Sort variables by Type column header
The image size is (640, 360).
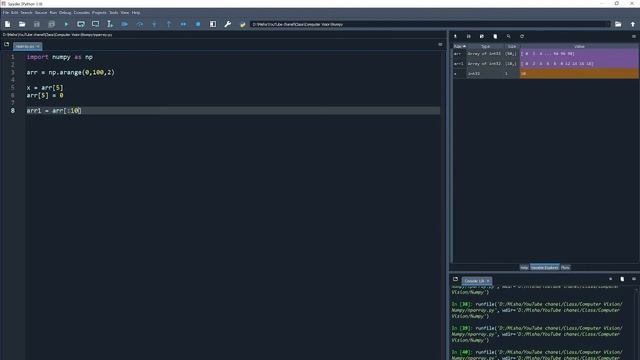tap(485, 46)
